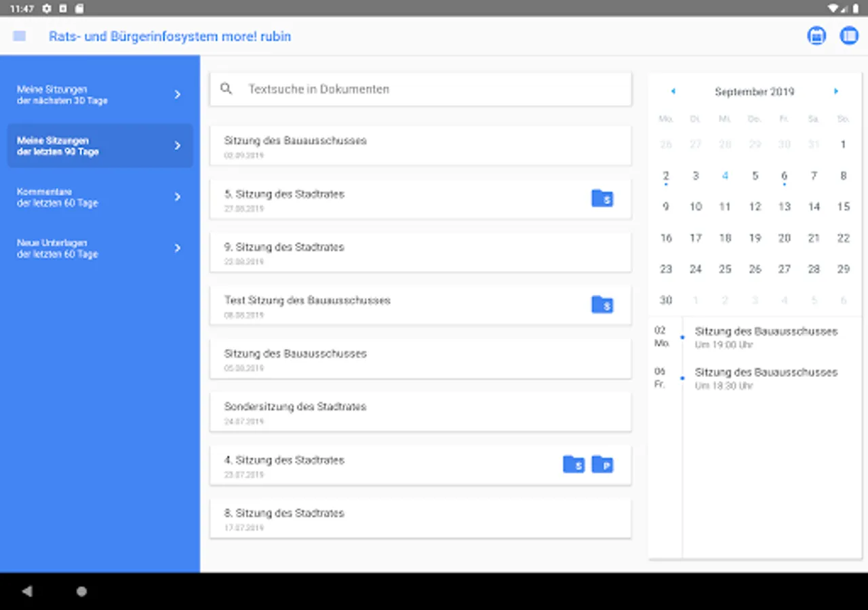Expand chevron for Meine Sitzungen nächsten 30 Tage
The height and width of the screenshot is (610, 868).
pos(178,95)
